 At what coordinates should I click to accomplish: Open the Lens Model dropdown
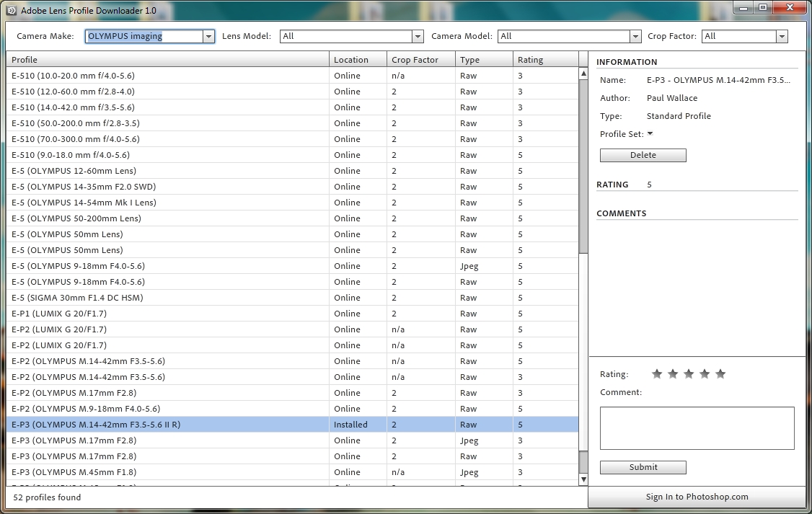click(x=418, y=36)
